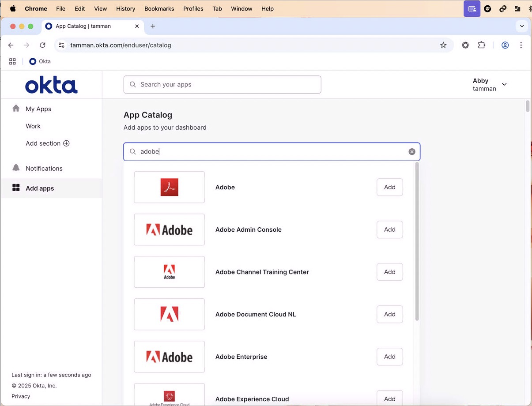Screen dimensions: 532x406
Task: Click the bell icon beside Notifications
Action: pos(16,168)
